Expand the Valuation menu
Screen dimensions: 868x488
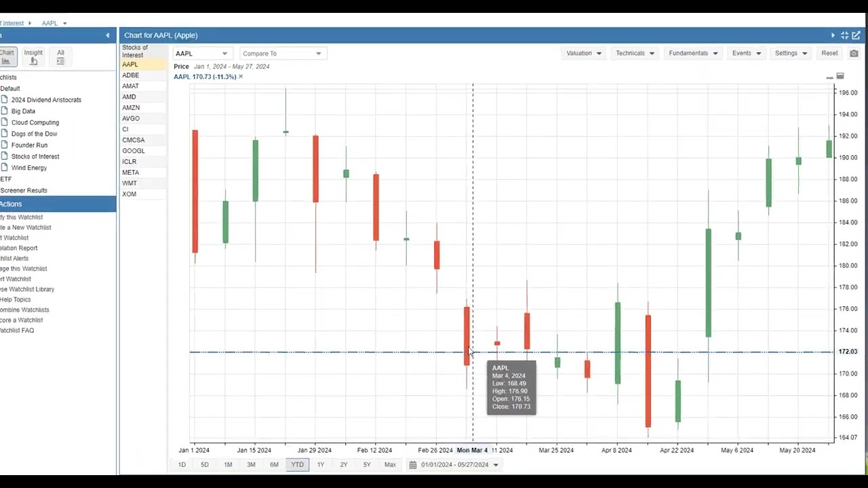[x=584, y=53]
